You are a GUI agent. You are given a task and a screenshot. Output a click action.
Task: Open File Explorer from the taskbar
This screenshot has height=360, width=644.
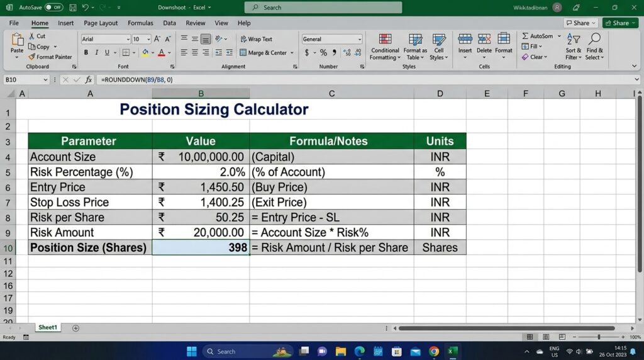[x=340, y=351]
